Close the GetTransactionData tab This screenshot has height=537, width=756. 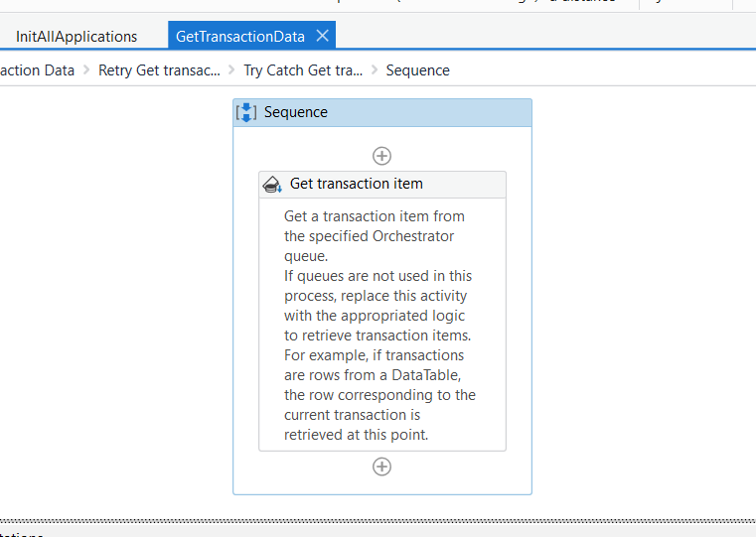[323, 36]
